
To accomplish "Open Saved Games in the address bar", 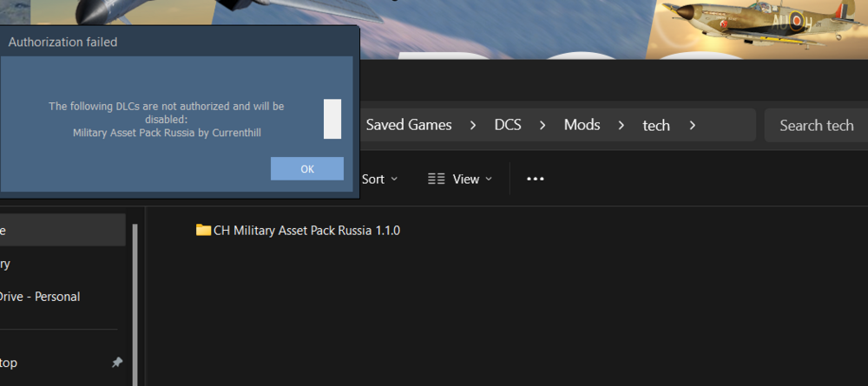I will pos(409,125).
